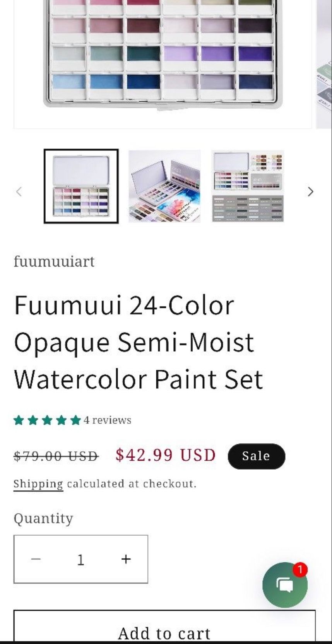Image resolution: width=332 pixels, height=644 pixels.
Task: Click inside the quantity field
Action: [81, 559]
